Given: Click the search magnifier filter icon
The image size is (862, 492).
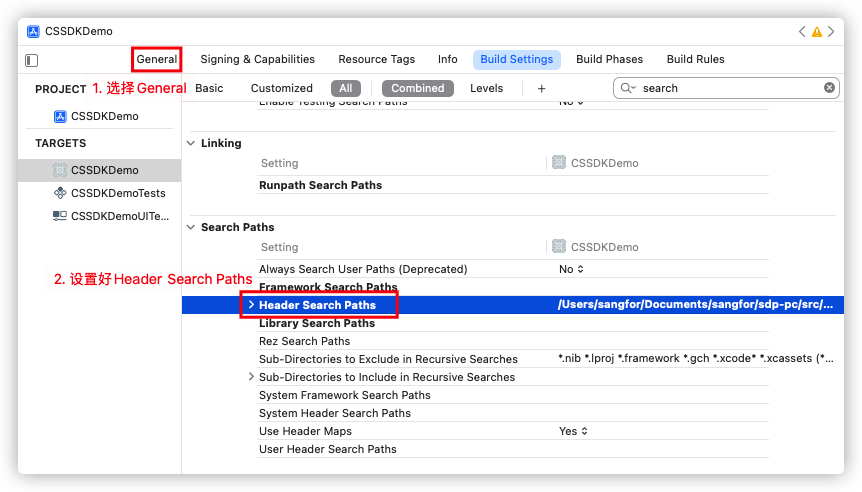Looking at the screenshot, I should pos(628,88).
